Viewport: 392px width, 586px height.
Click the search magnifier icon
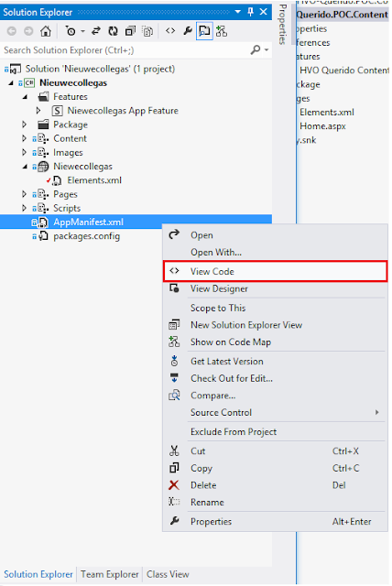click(256, 49)
